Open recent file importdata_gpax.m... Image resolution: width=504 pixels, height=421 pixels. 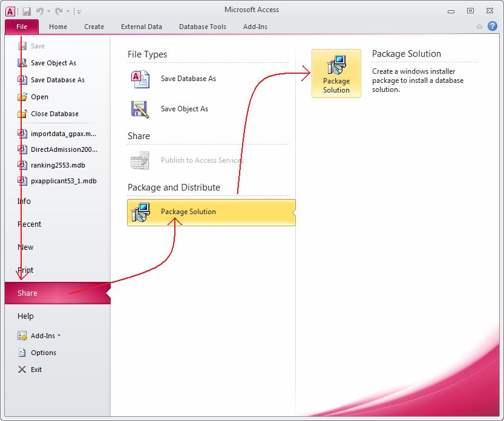point(64,134)
